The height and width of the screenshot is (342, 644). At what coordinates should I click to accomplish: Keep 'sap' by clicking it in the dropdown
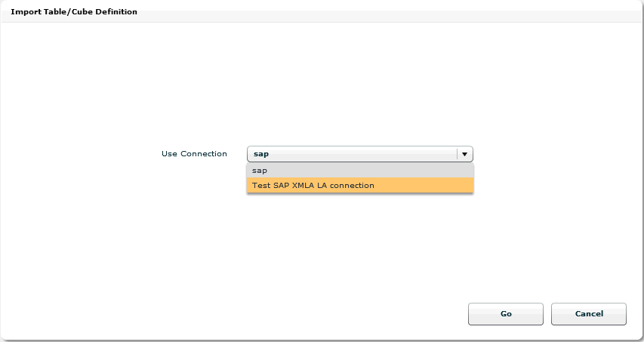click(360, 171)
